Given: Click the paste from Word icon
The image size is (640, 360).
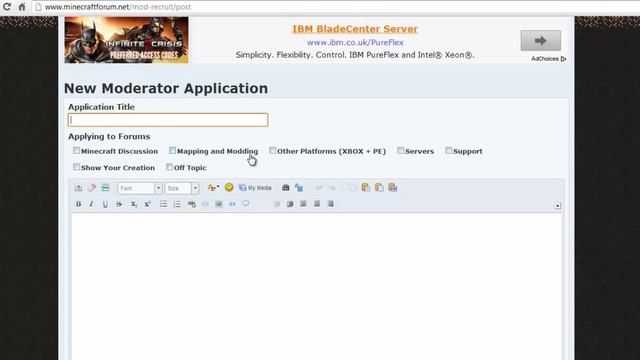Looking at the screenshot, I should click(x=393, y=187).
